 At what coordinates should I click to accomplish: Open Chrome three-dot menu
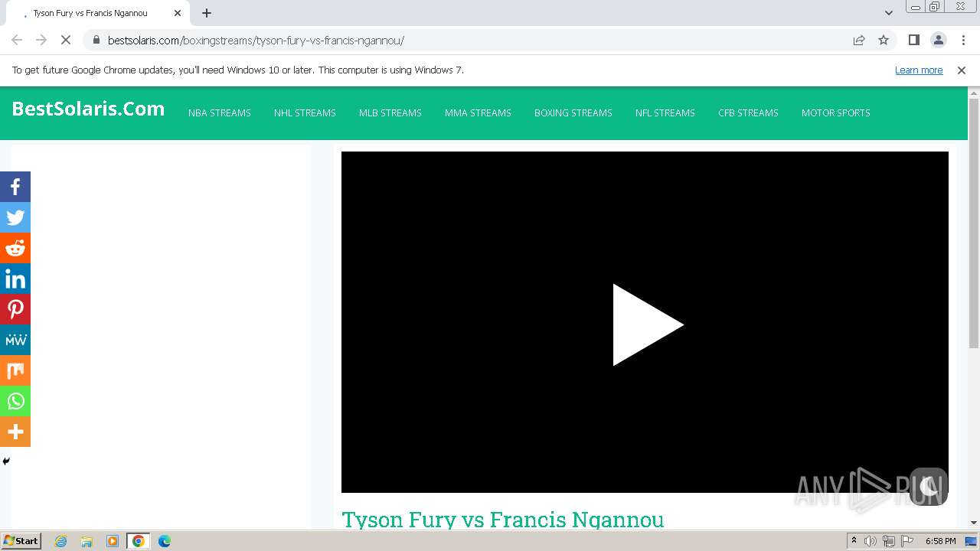coord(963,40)
